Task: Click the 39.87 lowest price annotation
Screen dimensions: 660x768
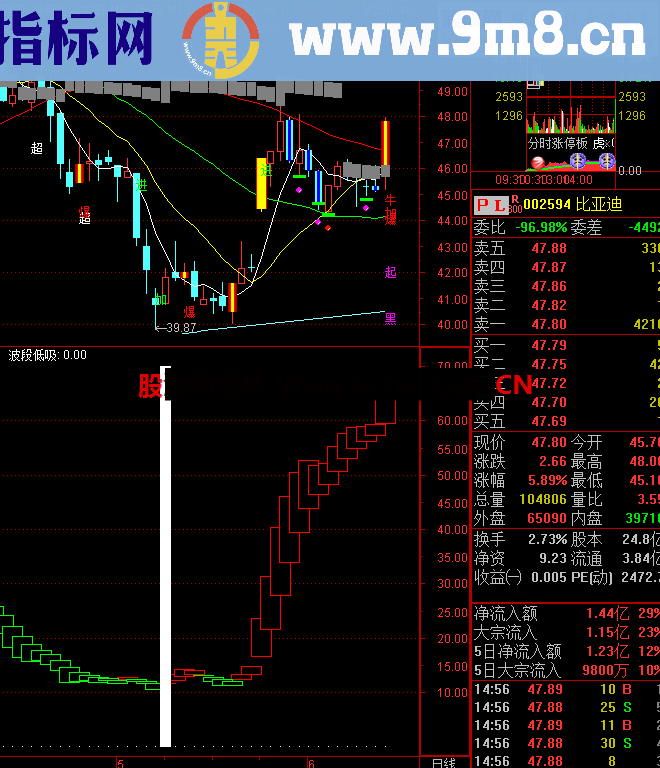Action: pyautogui.click(x=180, y=328)
